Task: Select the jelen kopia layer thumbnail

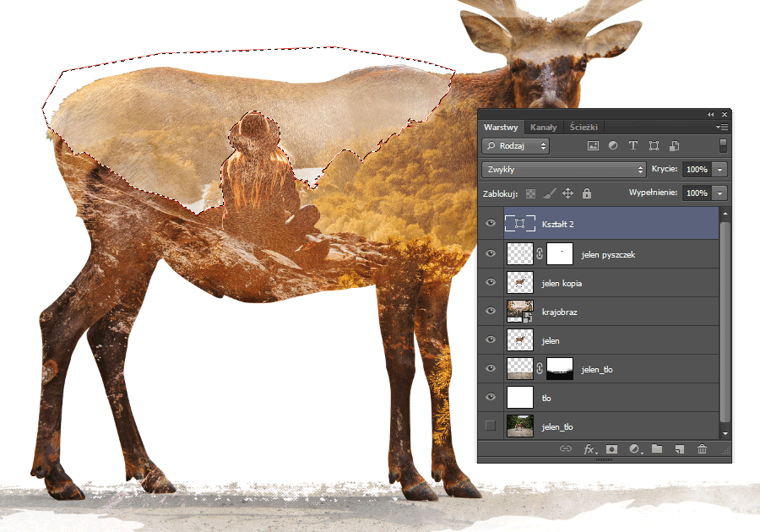Action: pyautogui.click(x=520, y=283)
